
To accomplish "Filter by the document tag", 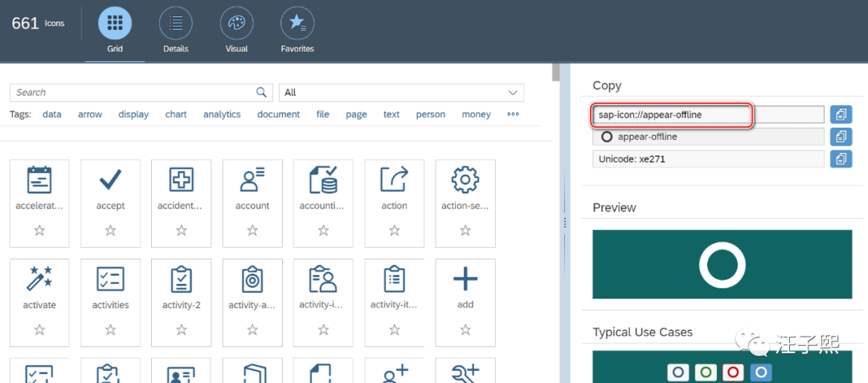I will tap(278, 114).
